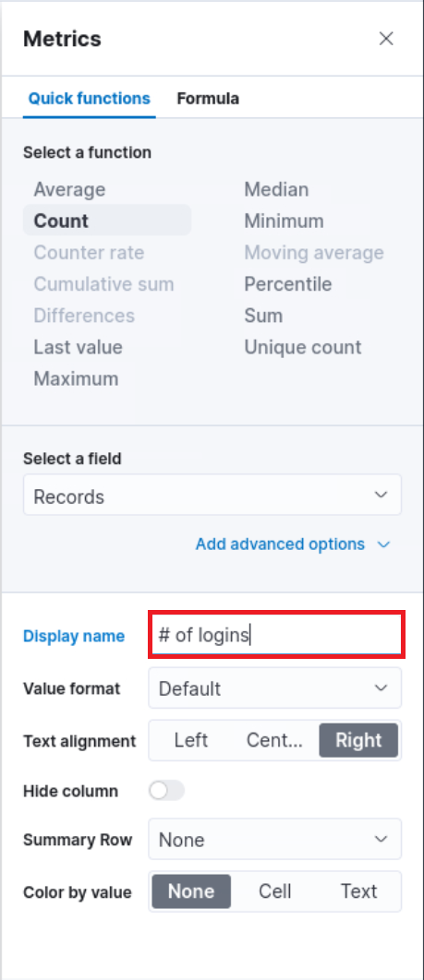Toggle the Hide column switch

pos(167,791)
